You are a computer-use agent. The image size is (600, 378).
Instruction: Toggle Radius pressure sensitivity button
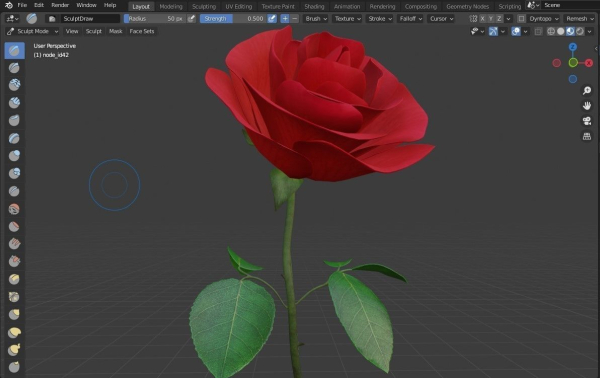tap(191, 19)
